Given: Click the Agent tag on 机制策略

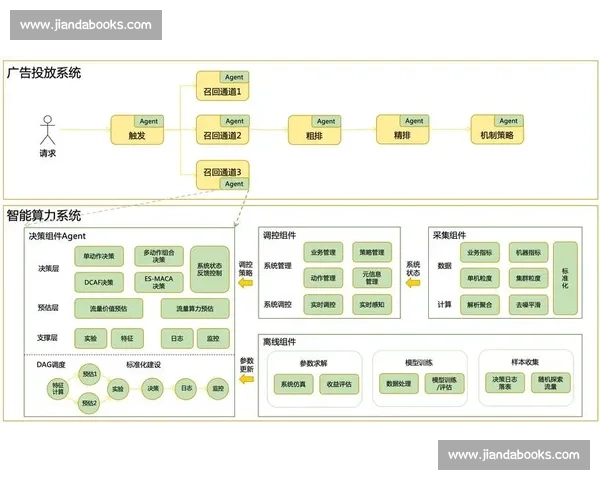Looking at the screenshot, I should tap(509, 121).
